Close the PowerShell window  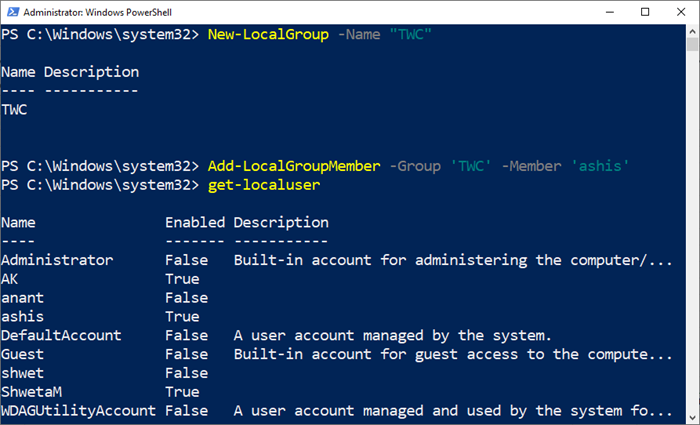(681, 12)
